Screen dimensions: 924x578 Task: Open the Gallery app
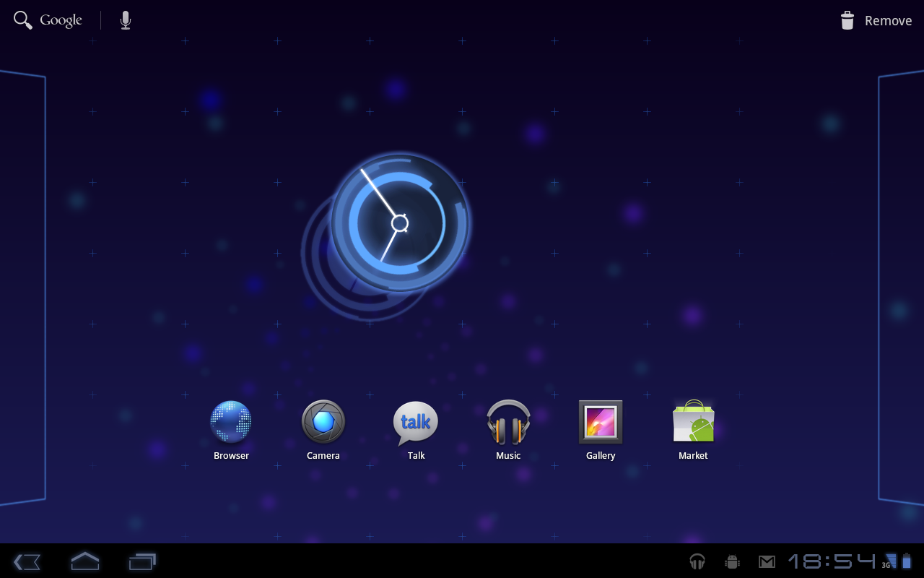coord(601,431)
